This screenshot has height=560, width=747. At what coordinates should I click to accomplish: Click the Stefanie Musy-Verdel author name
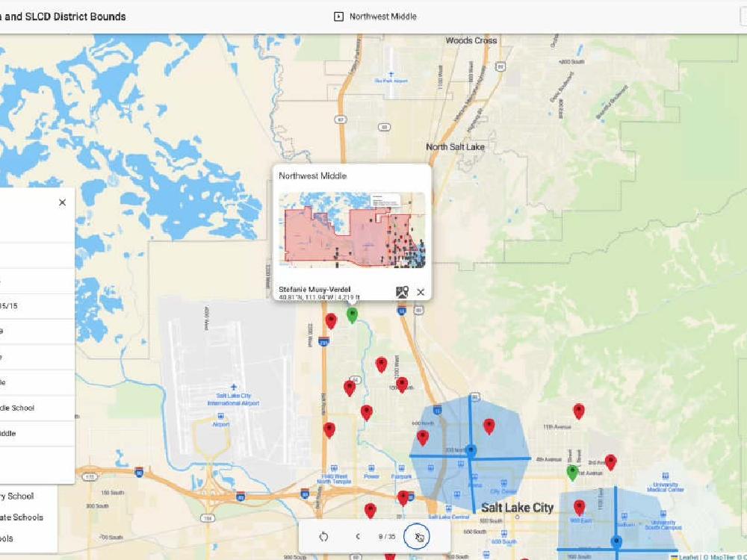314,289
